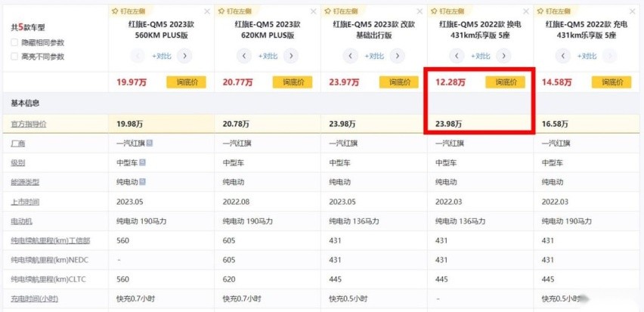This screenshot has width=644, height=312.
Task: Open the 上市时间 parameter link
Action: [x=25, y=202]
